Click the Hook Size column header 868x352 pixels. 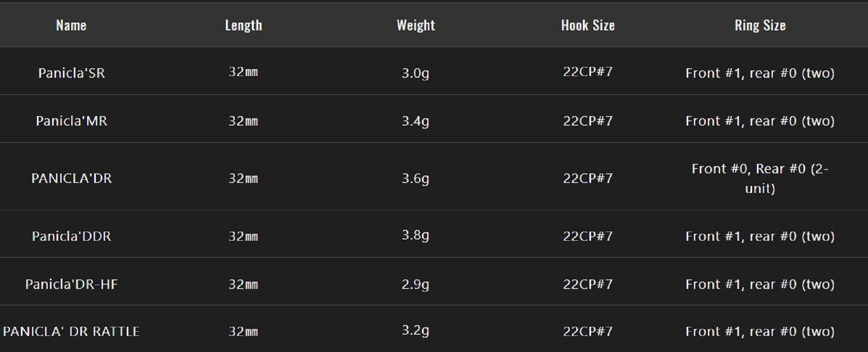click(x=588, y=25)
